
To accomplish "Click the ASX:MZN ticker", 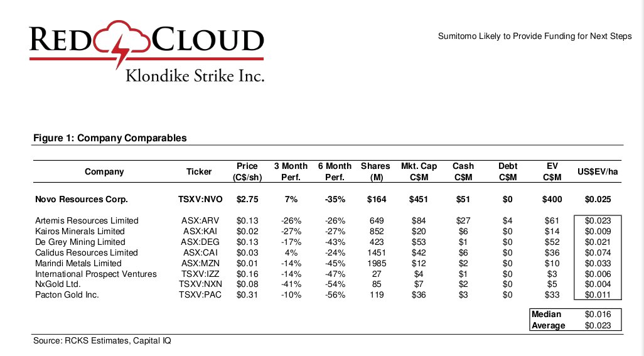I will 199,263.
